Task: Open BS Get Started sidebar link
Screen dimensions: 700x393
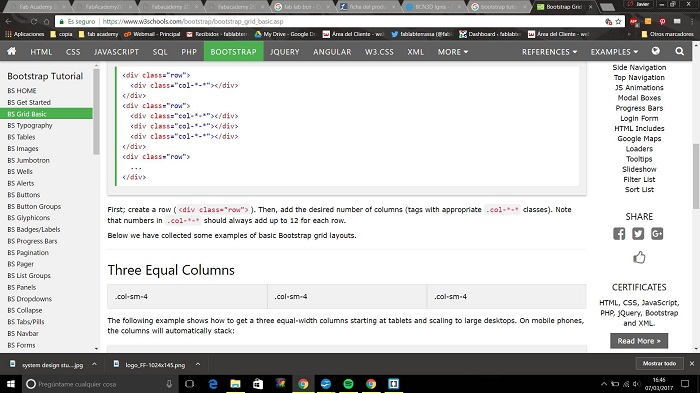Action: [29, 102]
